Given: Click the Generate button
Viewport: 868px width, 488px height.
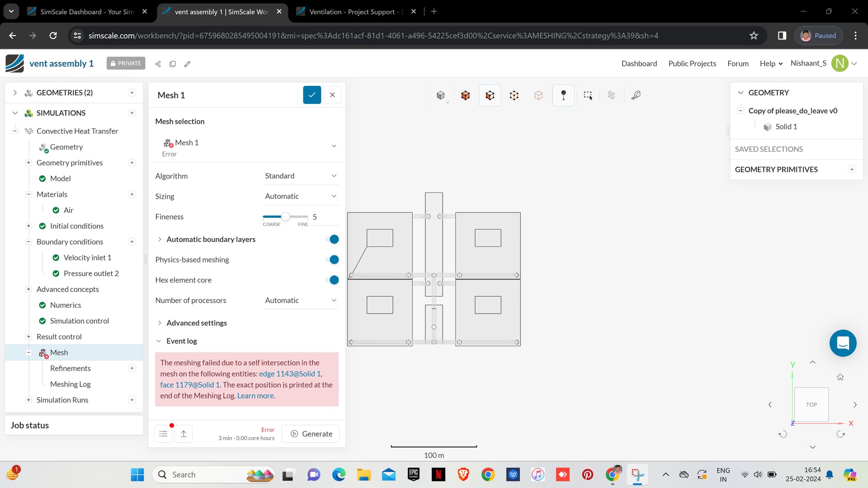Looking at the screenshot, I should [x=311, y=433].
